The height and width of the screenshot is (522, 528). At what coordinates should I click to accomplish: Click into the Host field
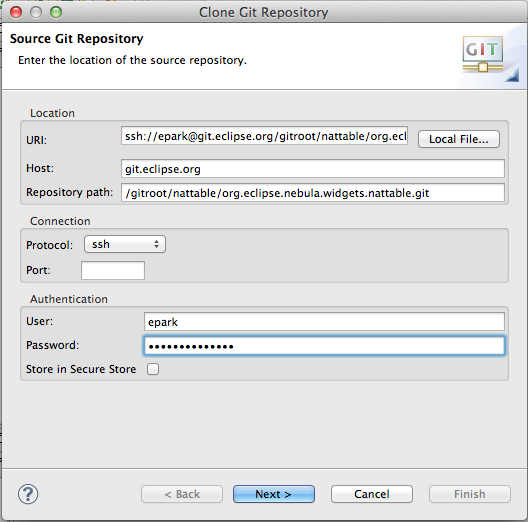click(313, 168)
